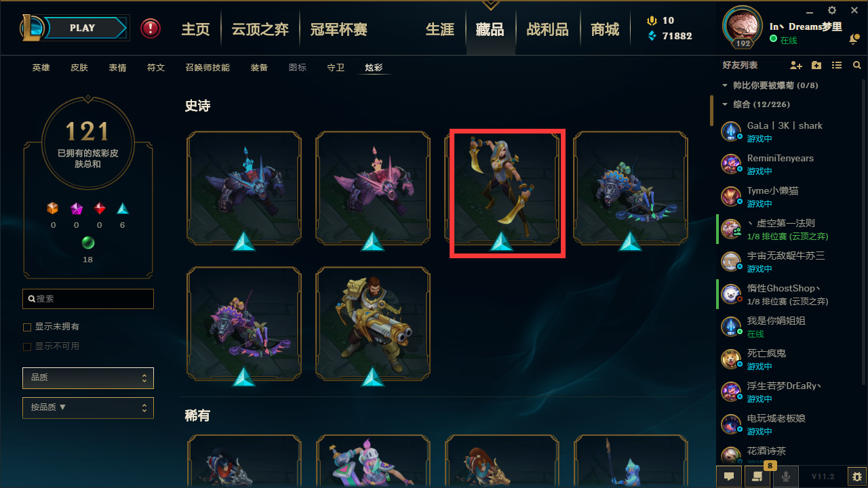Toggle friend list view options icon

(837, 65)
